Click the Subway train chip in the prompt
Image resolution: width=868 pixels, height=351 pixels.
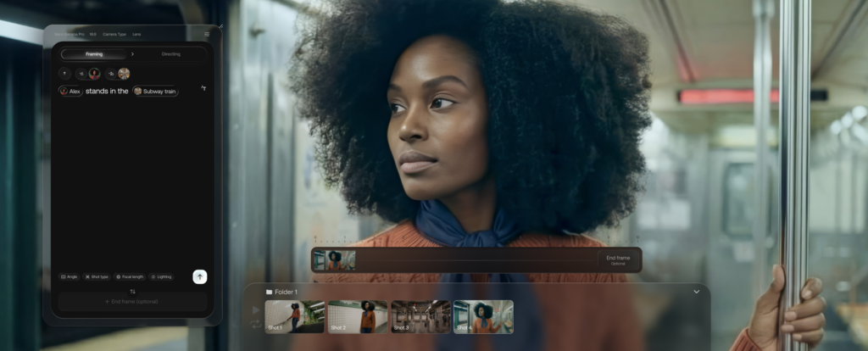[156, 92]
